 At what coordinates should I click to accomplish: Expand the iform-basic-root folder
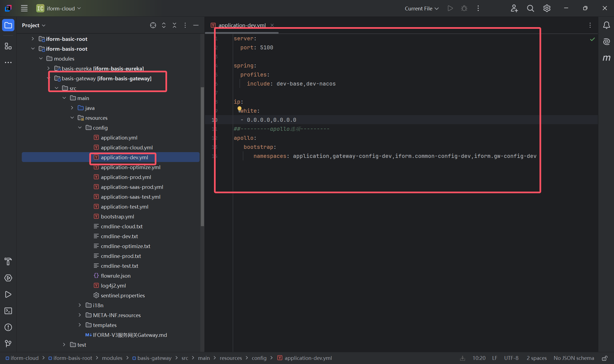33,39
